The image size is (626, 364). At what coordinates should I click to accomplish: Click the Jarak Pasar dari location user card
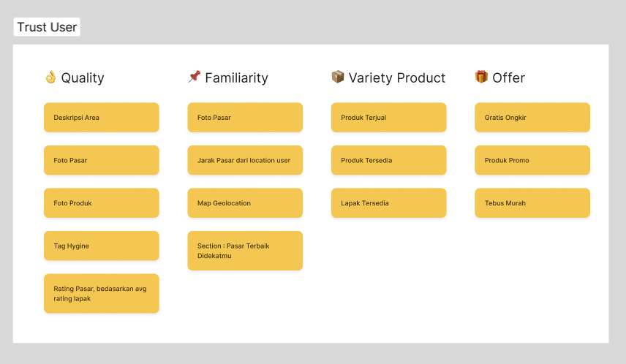tap(245, 160)
